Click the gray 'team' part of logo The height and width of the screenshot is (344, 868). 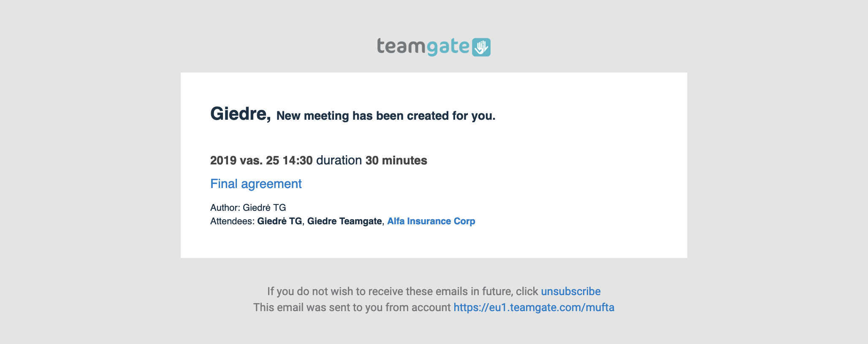401,46
